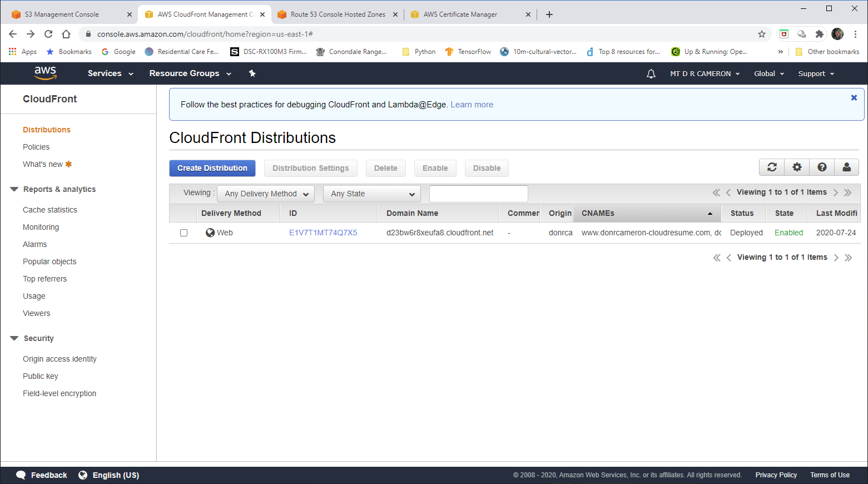Sort by CNAMEs column header
Viewport: 868px width, 484px height.
coord(647,213)
